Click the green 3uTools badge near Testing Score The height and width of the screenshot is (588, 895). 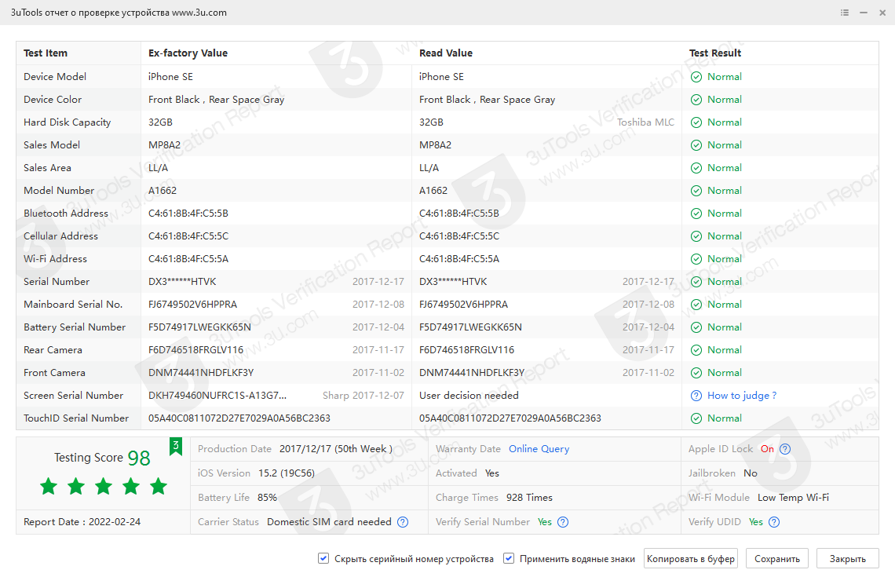tap(176, 447)
